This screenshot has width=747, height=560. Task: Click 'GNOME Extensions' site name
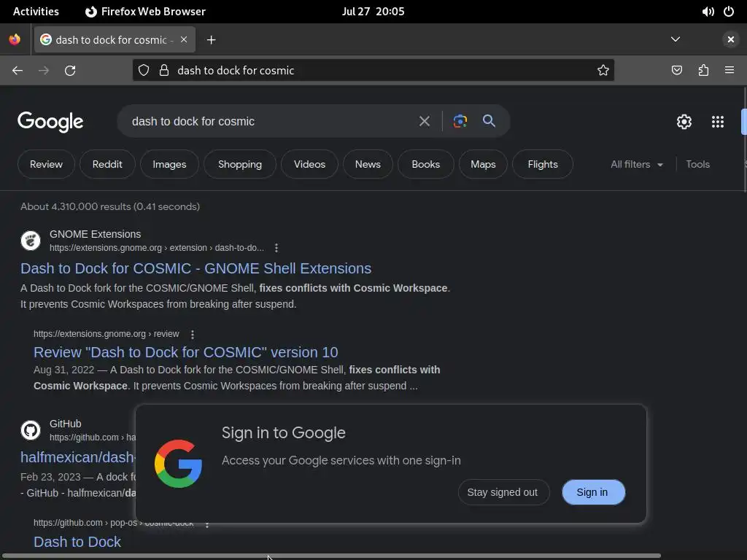click(x=96, y=234)
